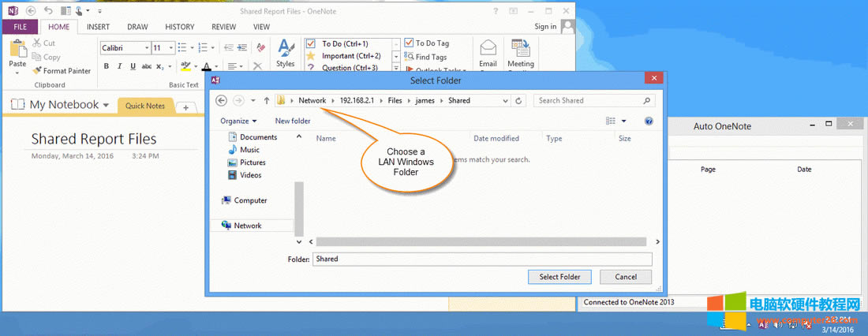Toggle the To Do Tag checkbox
The image size is (868, 336).
pyautogui.click(x=410, y=43)
